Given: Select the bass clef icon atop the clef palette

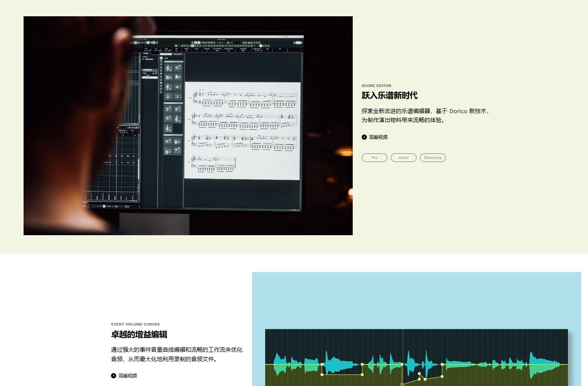Looking at the screenshot, I should pyautogui.click(x=177, y=68).
